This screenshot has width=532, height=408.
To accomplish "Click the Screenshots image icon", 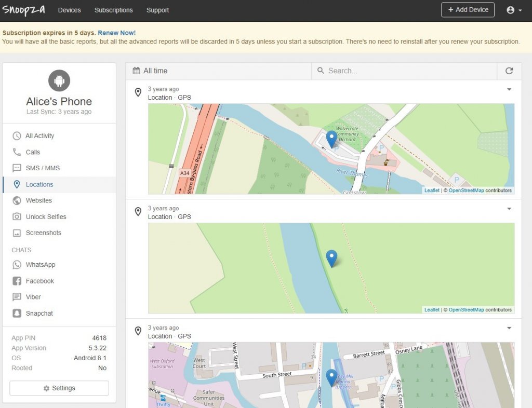I will pos(17,233).
